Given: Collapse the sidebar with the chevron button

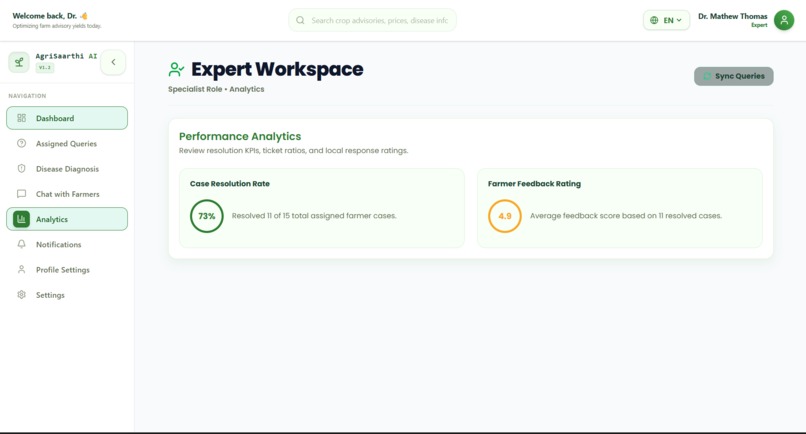Looking at the screenshot, I should pyautogui.click(x=113, y=62).
